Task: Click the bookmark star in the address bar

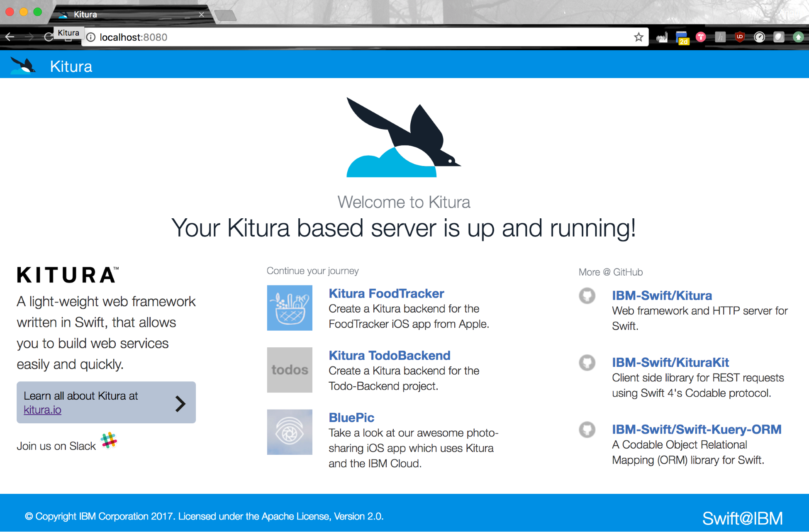Action: (638, 37)
